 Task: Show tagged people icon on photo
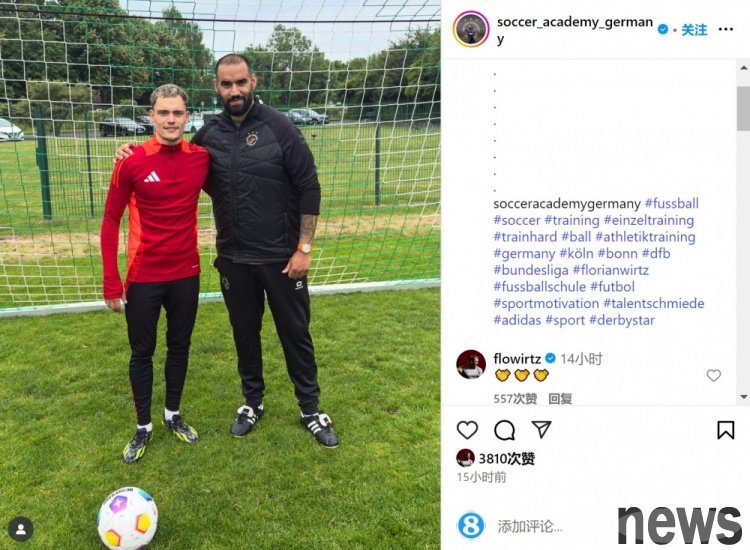pos(21,529)
